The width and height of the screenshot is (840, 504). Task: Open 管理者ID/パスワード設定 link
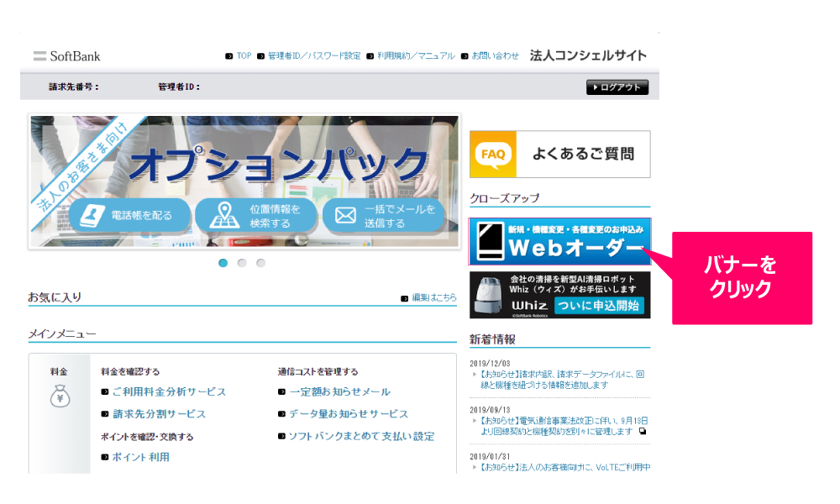pyautogui.click(x=314, y=55)
